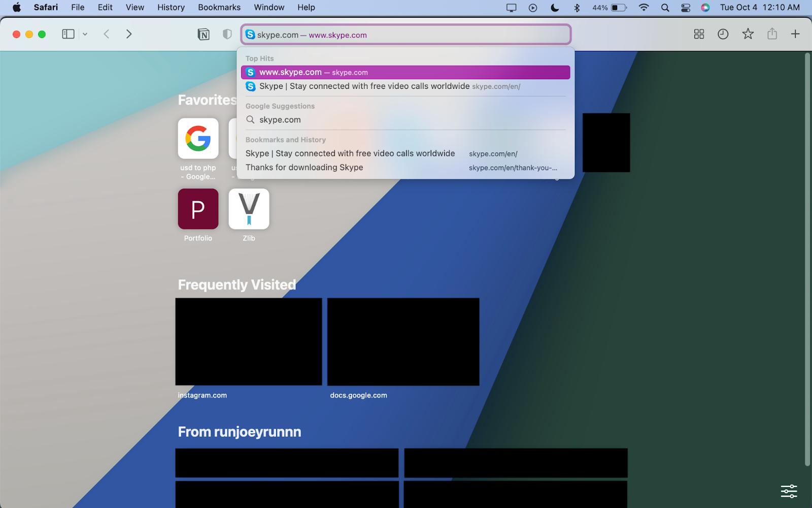This screenshot has height=508, width=812.
Task: Open Control Center
Action: point(686,8)
